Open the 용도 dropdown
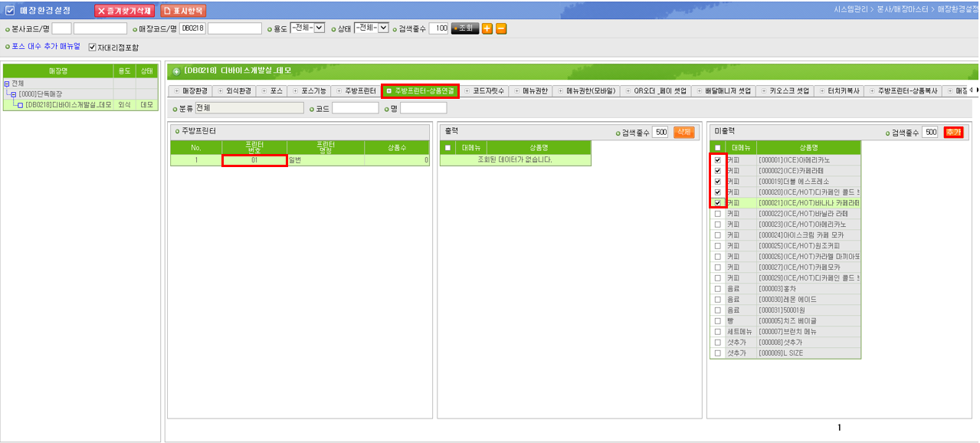Screen dimensions: 980x443 [307, 28]
